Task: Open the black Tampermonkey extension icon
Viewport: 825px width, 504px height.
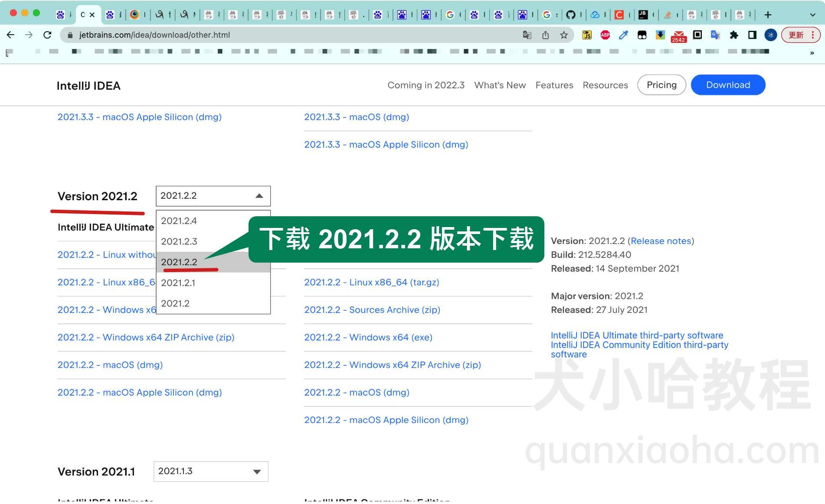Action: click(x=642, y=35)
